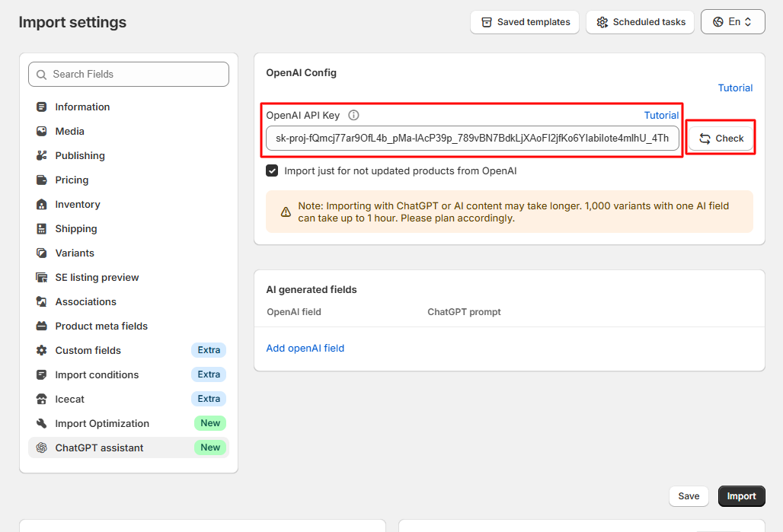783x532 pixels.
Task: Go to the Variants section
Action: pos(129,253)
